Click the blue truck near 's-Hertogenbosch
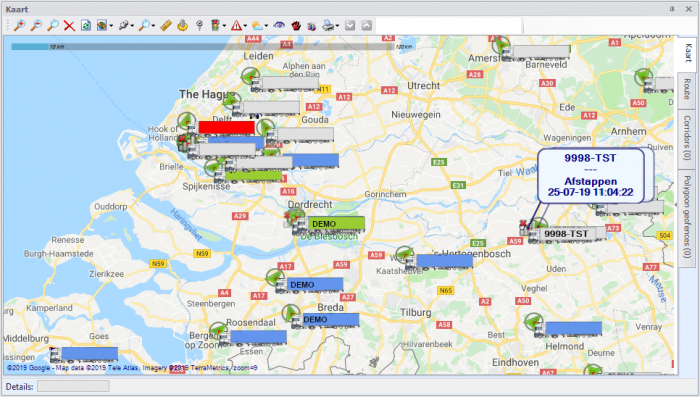This screenshot has height=397, width=700. [x=438, y=262]
